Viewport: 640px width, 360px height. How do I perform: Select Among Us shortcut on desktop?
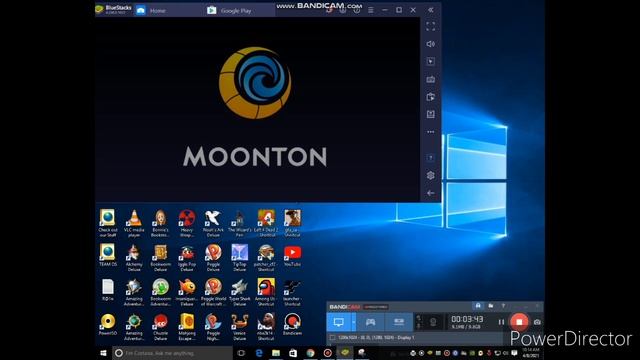click(266, 291)
